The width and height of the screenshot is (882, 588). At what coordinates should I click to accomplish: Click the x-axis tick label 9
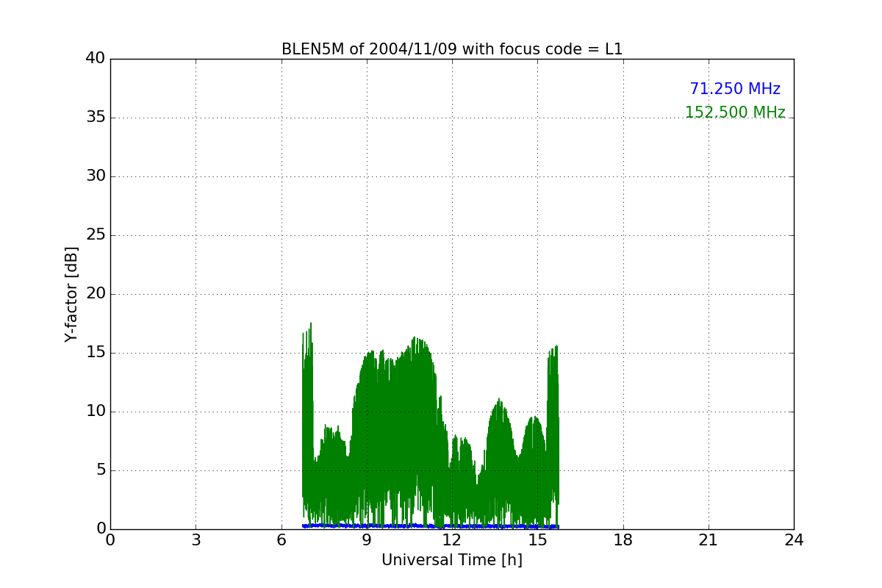[x=367, y=540]
